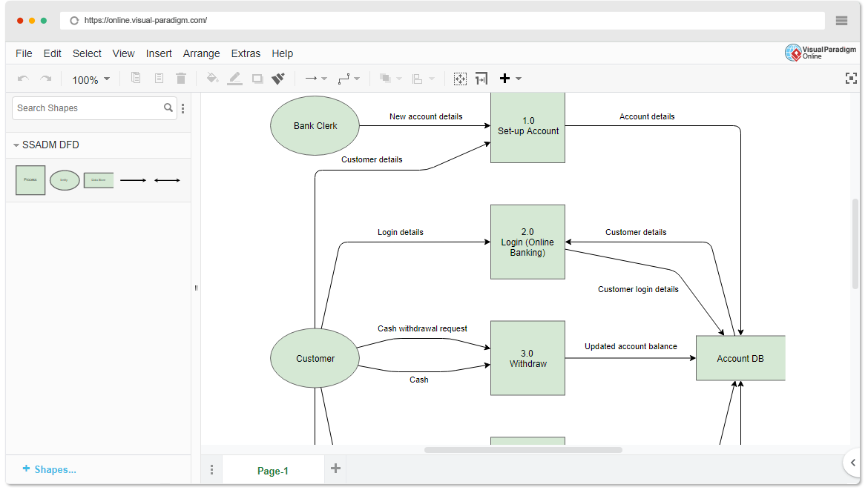
Task: Open the hamburger menu at the top right
Action: point(841,20)
